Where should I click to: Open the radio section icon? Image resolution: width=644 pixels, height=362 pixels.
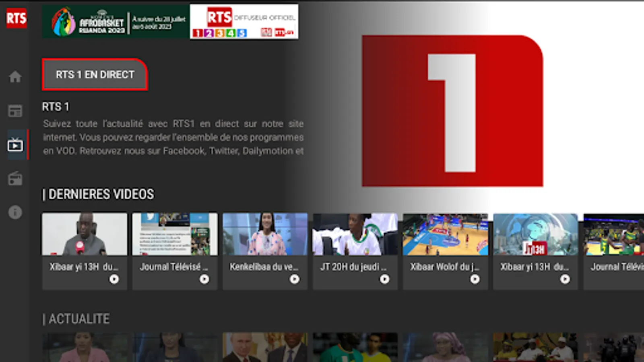coord(15,179)
